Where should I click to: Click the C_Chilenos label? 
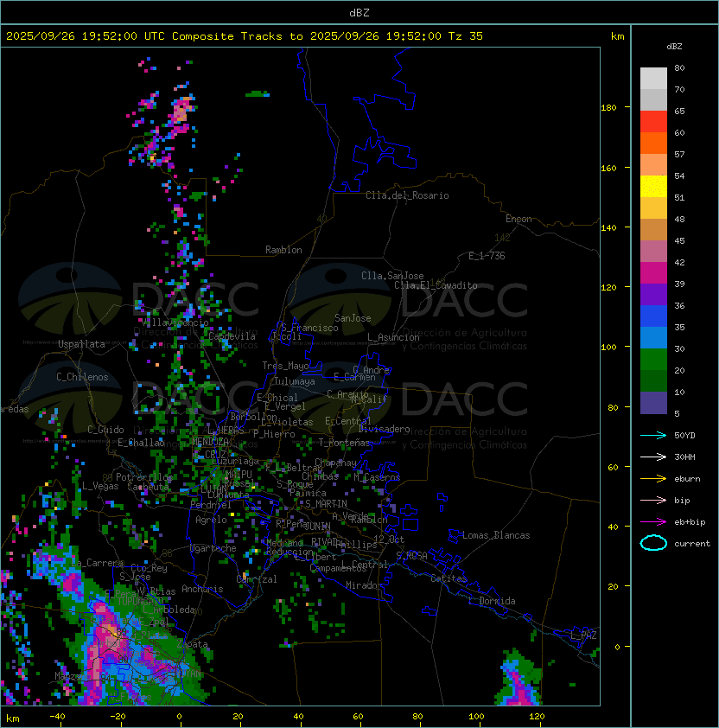click(x=82, y=377)
